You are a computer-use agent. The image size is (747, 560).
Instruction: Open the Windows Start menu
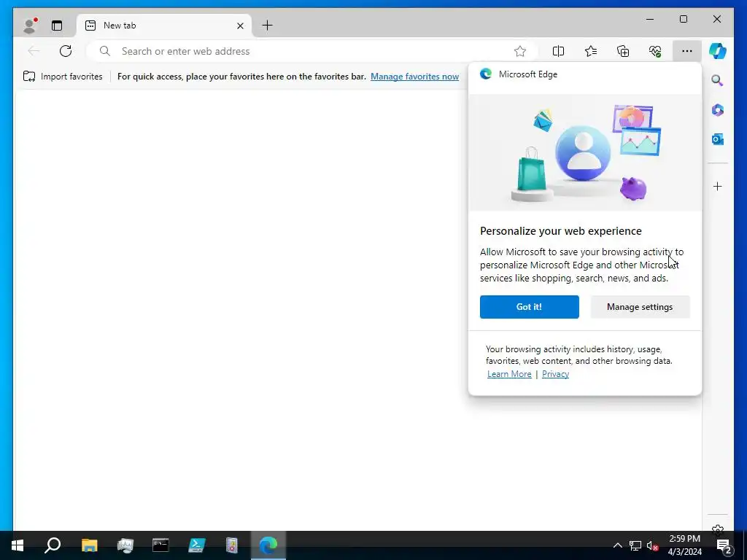18,545
